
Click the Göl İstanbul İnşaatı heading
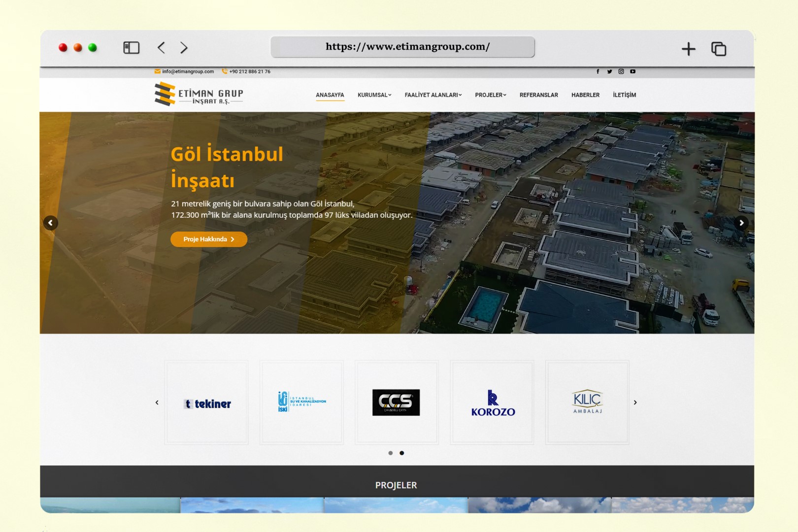point(227,167)
